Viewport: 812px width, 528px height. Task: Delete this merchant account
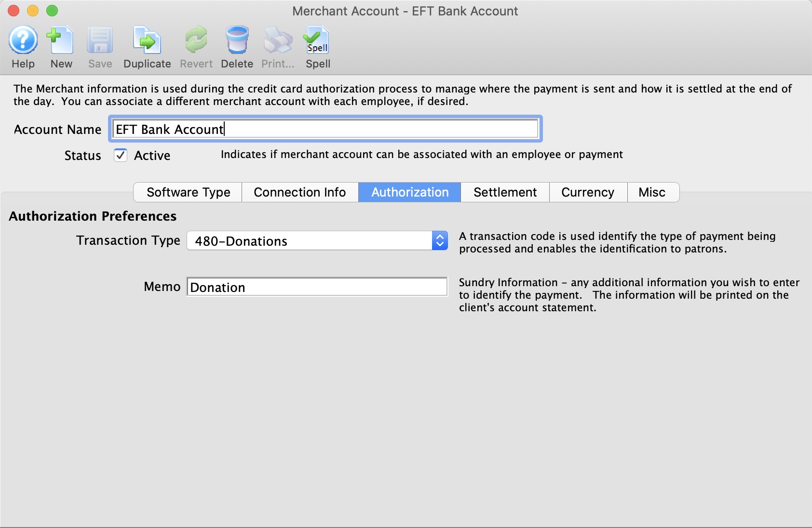237,46
